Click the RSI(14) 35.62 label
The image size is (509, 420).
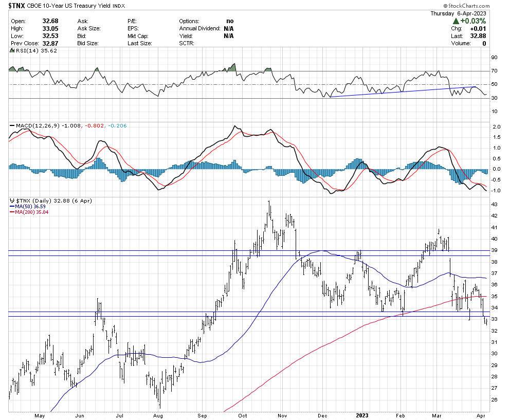36,50
